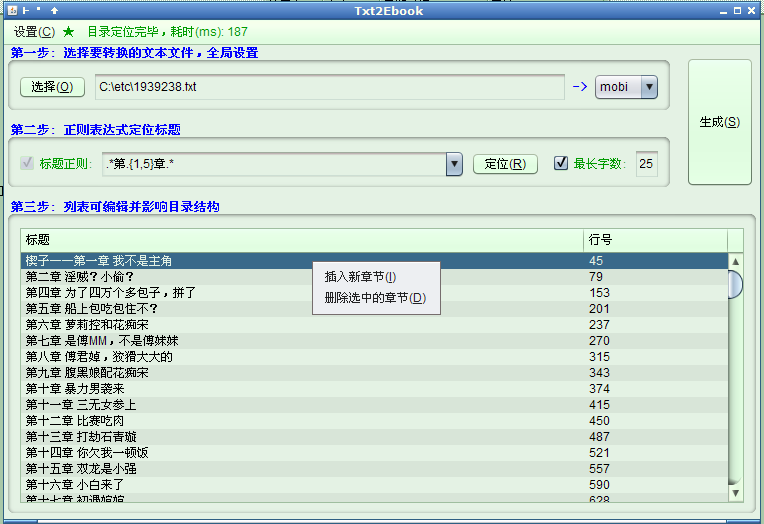Click the scroll down arrow of chapter list
The image size is (764, 524).
click(x=735, y=493)
